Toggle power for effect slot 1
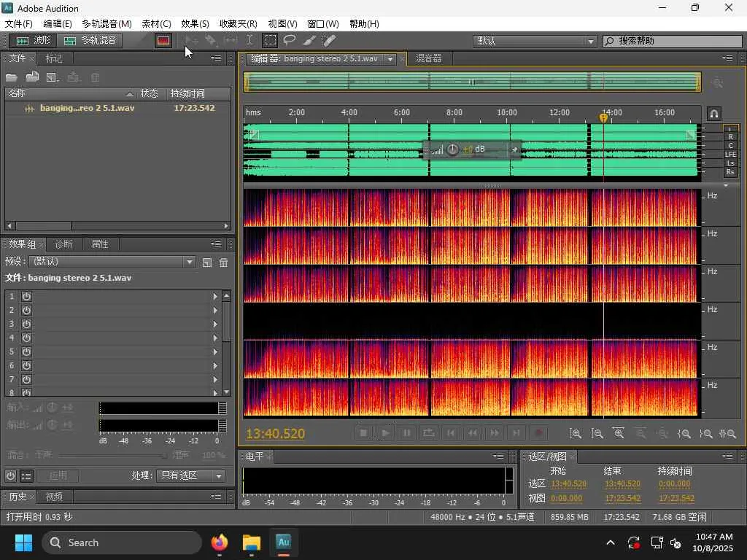747x560 pixels. (26, 296)
